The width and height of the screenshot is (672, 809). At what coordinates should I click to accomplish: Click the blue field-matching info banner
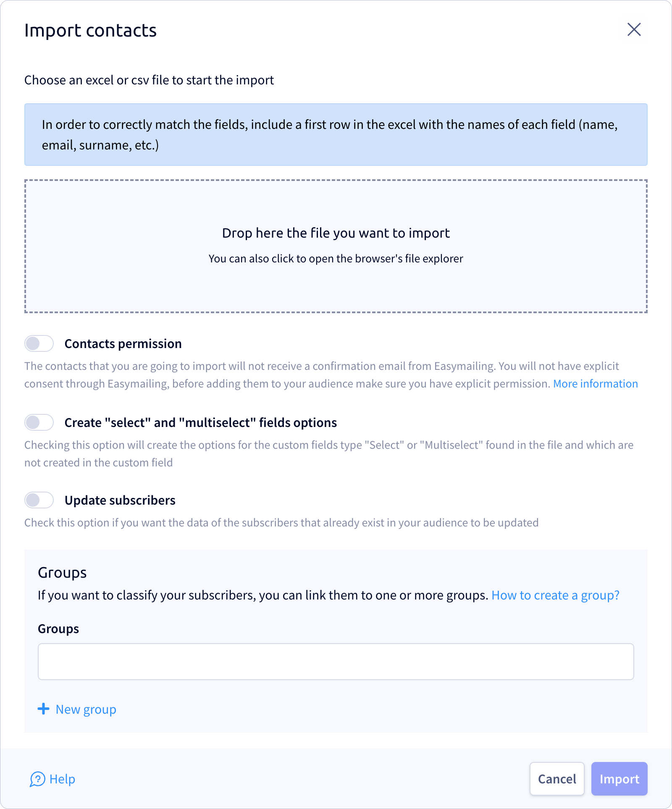pos(336,135)
